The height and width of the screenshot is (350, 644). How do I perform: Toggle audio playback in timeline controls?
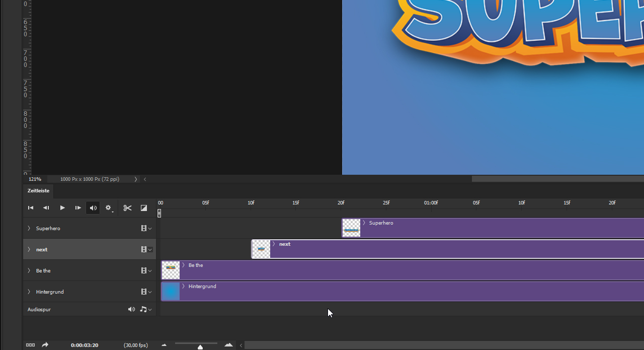[93, 208]
